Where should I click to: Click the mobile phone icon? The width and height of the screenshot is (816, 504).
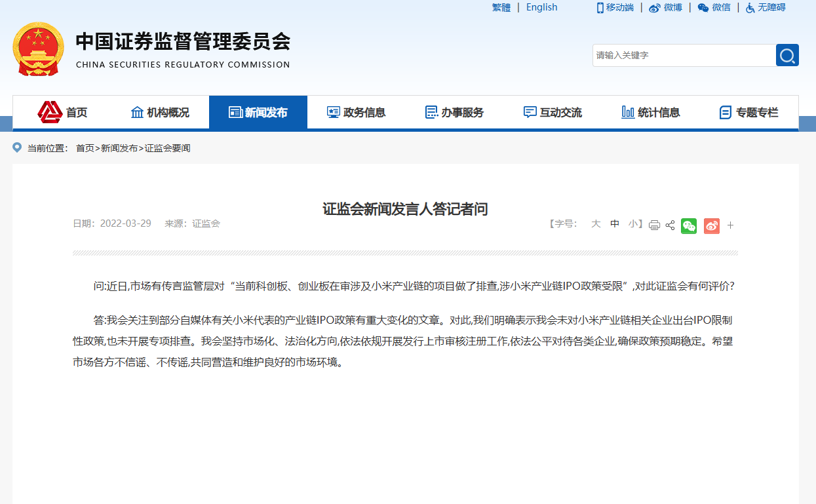click(600, 7)
